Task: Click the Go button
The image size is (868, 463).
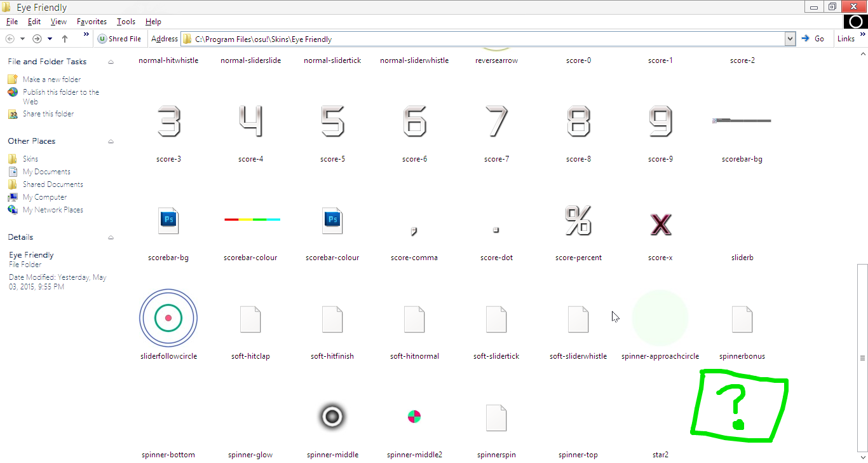Action: tap(813, 39)
